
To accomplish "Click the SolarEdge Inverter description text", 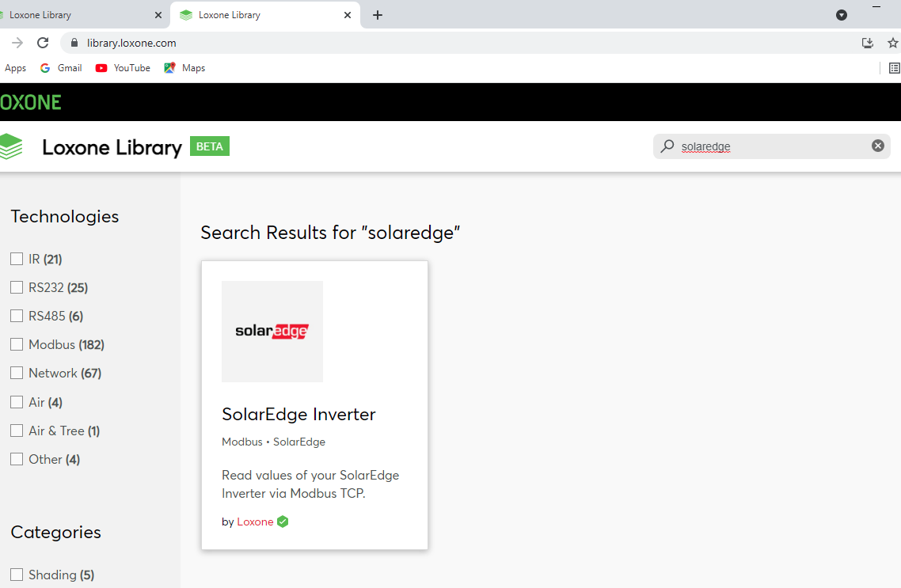I will click(x=310, y=484).
